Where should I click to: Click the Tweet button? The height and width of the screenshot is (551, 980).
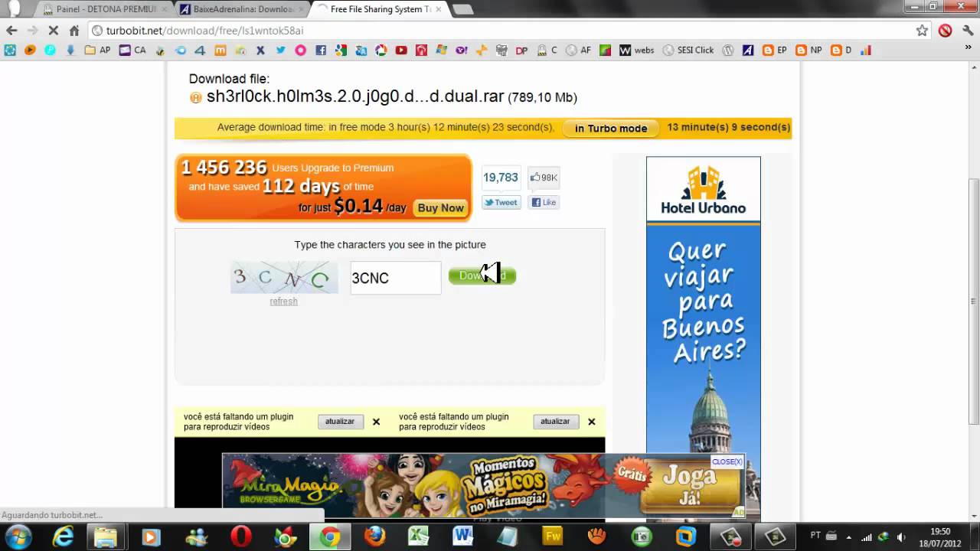[501, 203]
